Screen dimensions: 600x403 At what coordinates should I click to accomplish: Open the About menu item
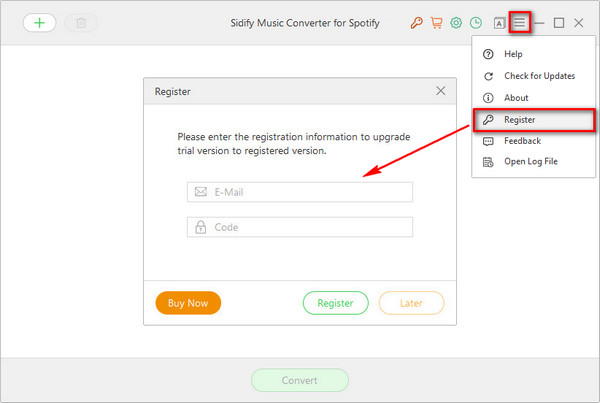(x=533, y=98)
